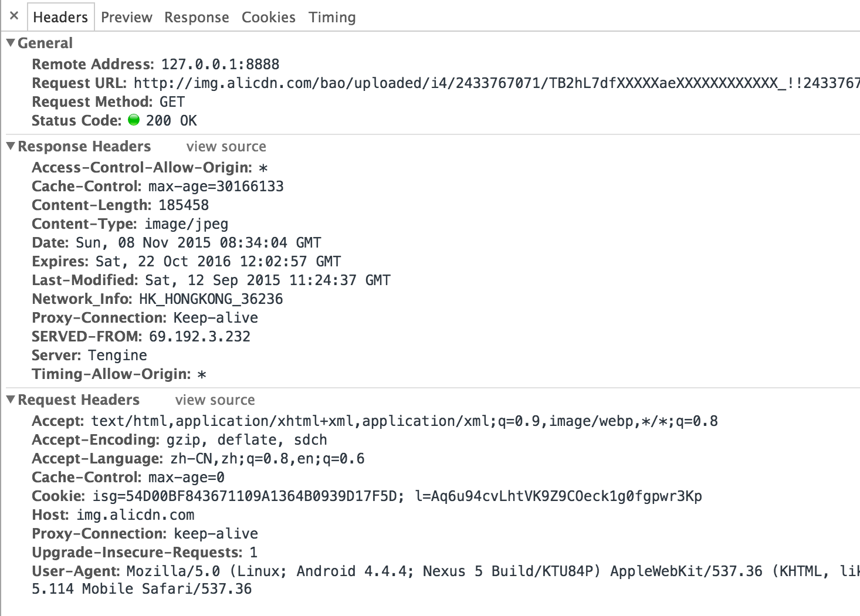The height and width of the screenshot is (616, 860).
Task: Click the SERVED-FROM IP address value
Action: click(199, 337)
